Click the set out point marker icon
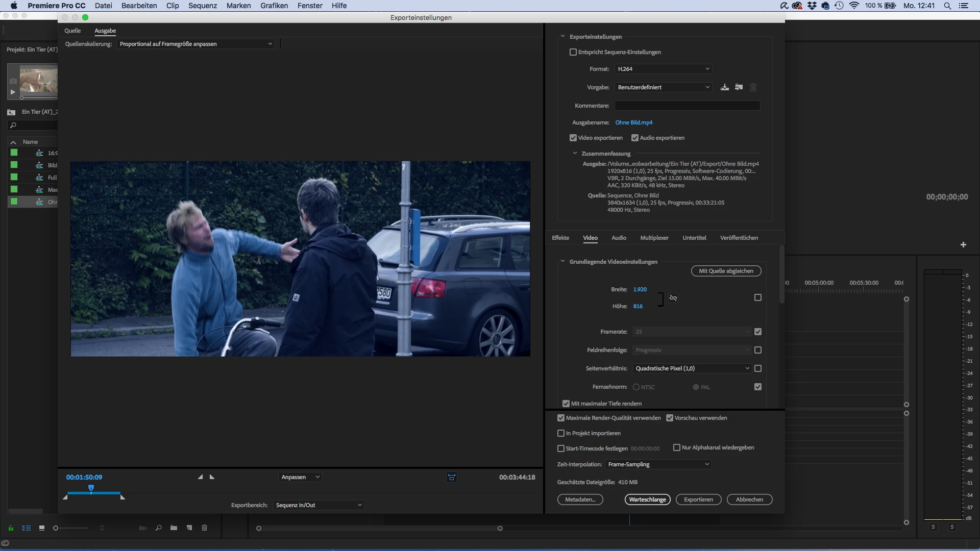The height and width of the screenshot is (551, 980). pyautogui.click(x=212, y=477)
